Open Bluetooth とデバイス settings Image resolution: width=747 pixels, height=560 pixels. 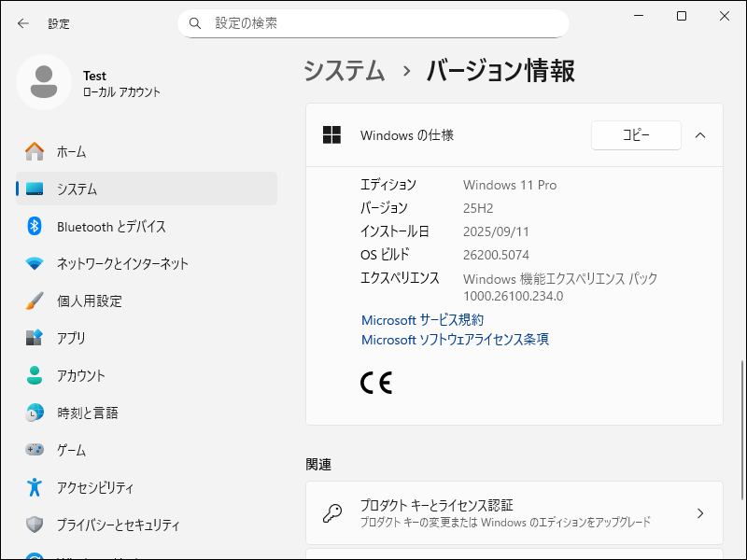[x=147, y=226]
